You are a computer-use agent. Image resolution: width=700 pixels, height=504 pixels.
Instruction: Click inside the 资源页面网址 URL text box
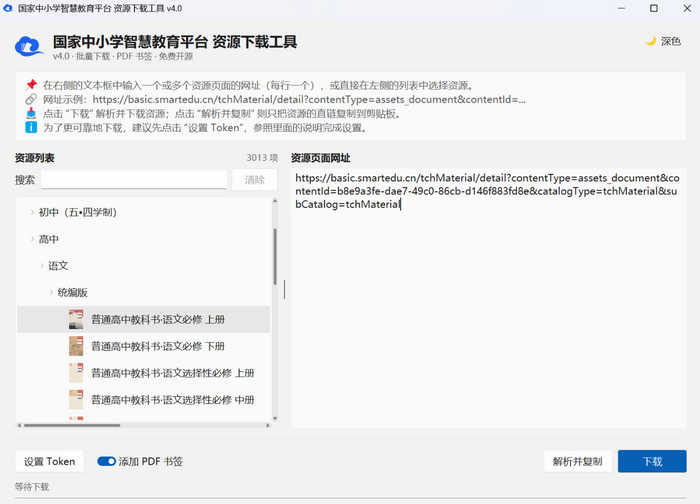pyautogui.click(x=488, y=298)
